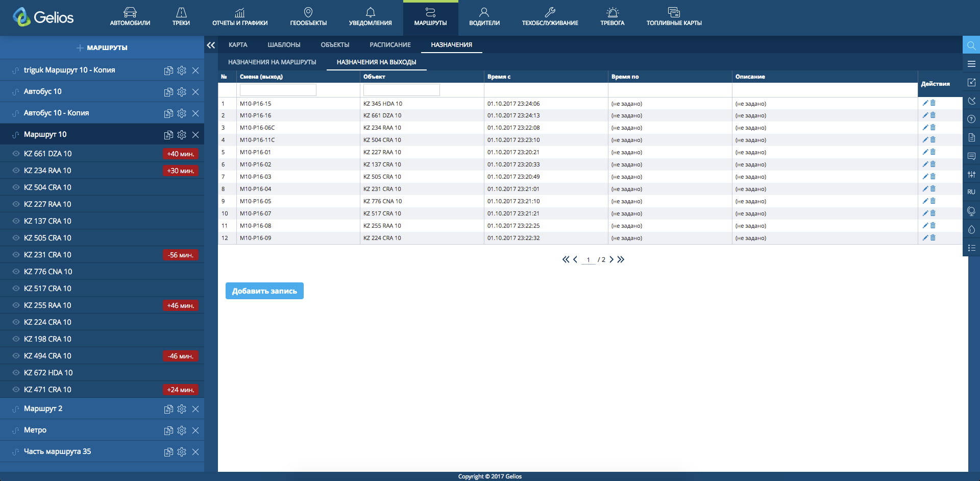Open Назначения на маршруты subtab
The height and width of the screenshot is (481, 980).
click(x=272, y=62)
